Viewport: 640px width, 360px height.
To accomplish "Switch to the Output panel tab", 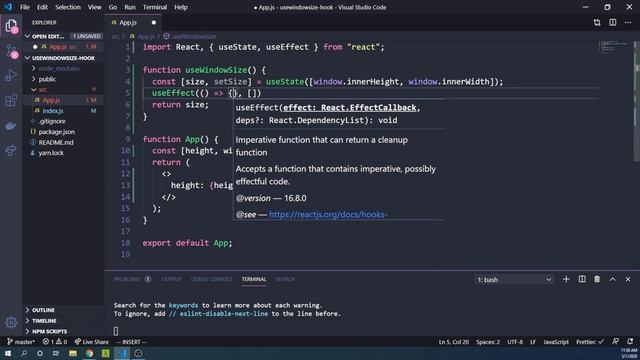I will (x=171, y=279).
